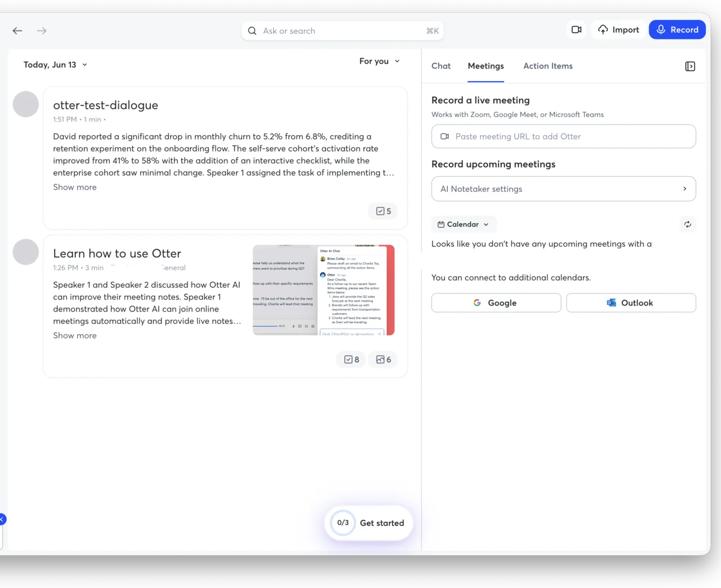Open the Learn Otter video thumbnail
The image size is (721, 588).
324,290
